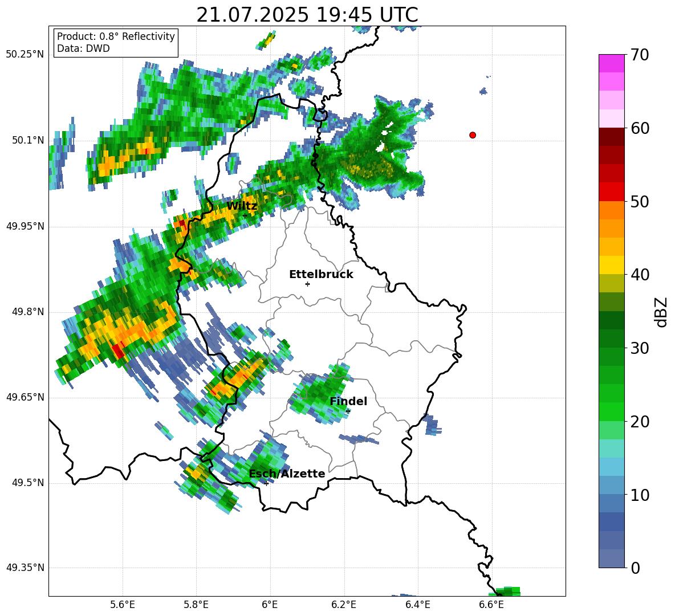Click the 49.95°N latitude label
The height and width of the screenshot is (616, 675).
[25, 226]
